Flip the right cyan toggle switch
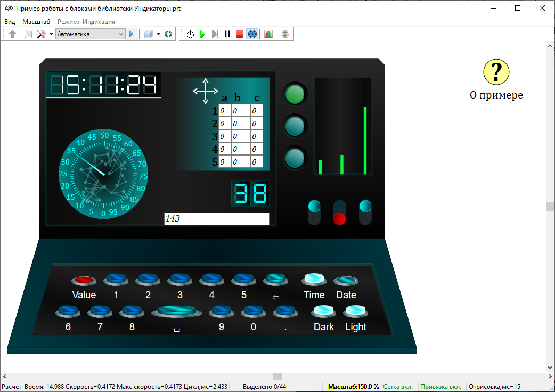 pos(365,212)
